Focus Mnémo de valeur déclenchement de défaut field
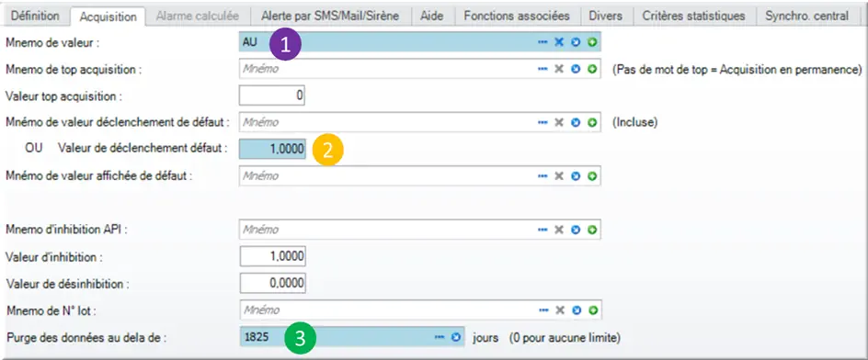 tap(420, 123)
